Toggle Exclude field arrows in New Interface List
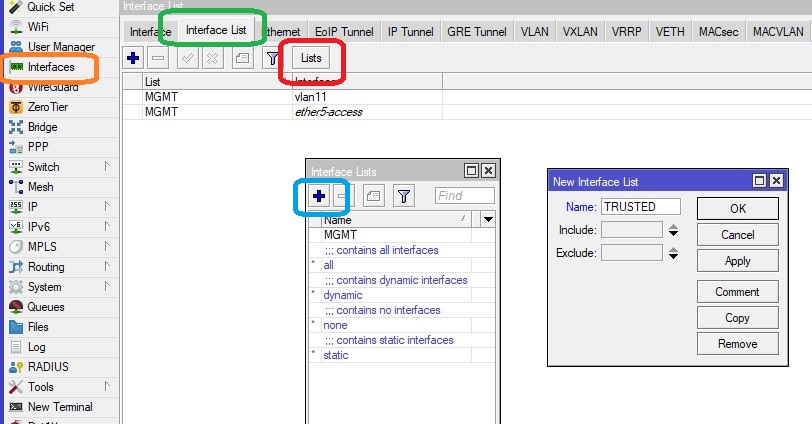Viewport: 812px width, 424px height. pyautogui.click(x=673, y=253)
